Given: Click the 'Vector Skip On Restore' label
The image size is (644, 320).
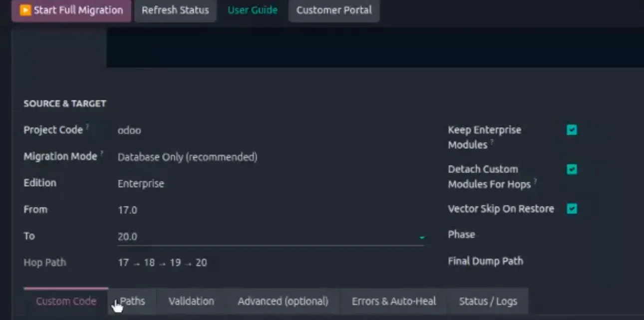Looking at the screenshot, I should (501, 208).
